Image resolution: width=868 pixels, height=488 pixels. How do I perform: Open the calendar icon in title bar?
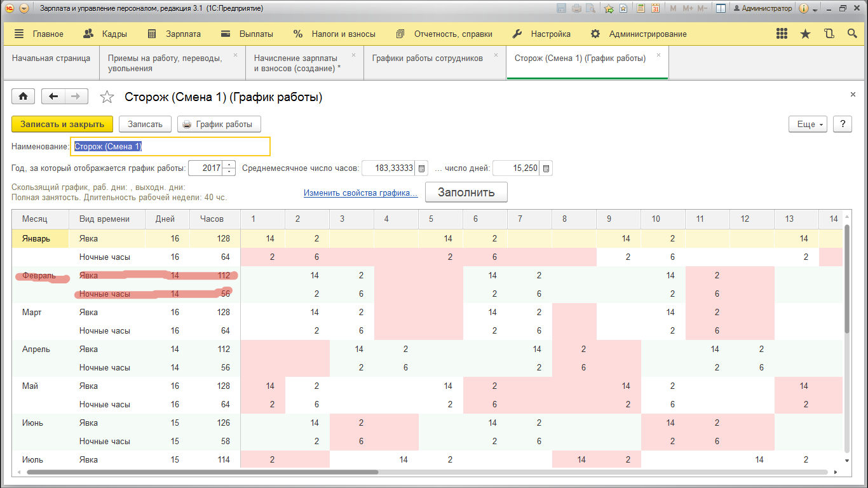click(x=654, y=9)
